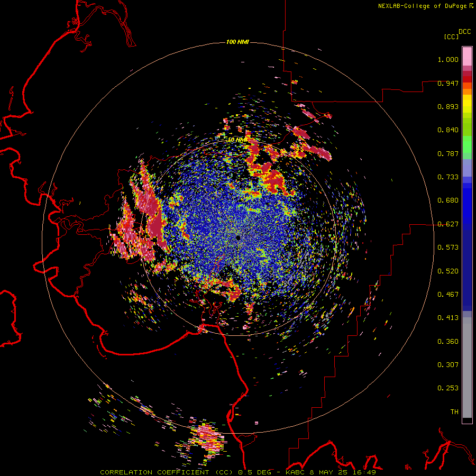The width and height of the screenshot is (476, 476).
Task: Click the 50 NMI range ring label
Action: tap(237, 140)
